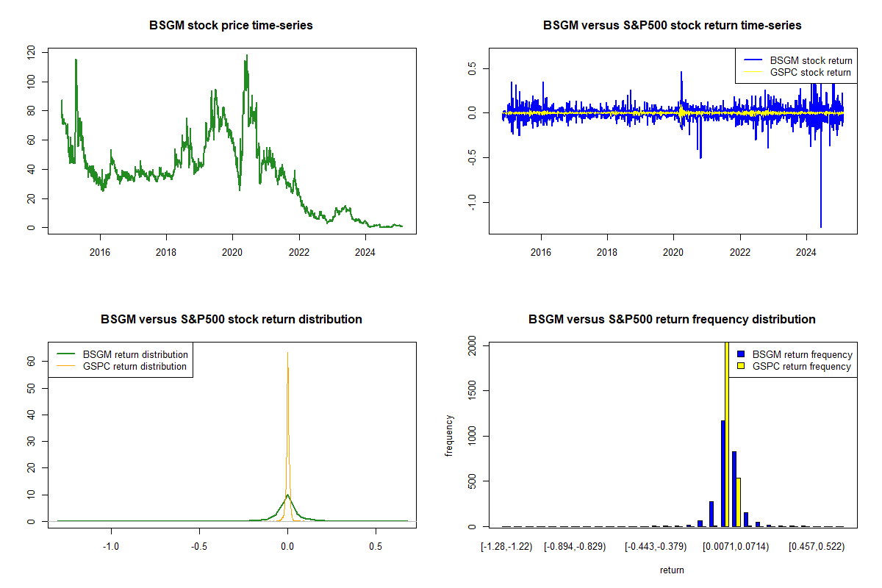Viewport: 882px width, 588px height.
Task: Click the 'BSGM return distribution' legend label
Action: click(135, 354)
